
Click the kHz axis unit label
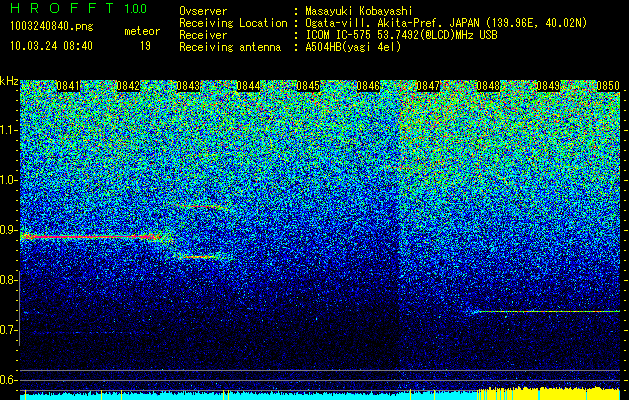coord(9,81)
